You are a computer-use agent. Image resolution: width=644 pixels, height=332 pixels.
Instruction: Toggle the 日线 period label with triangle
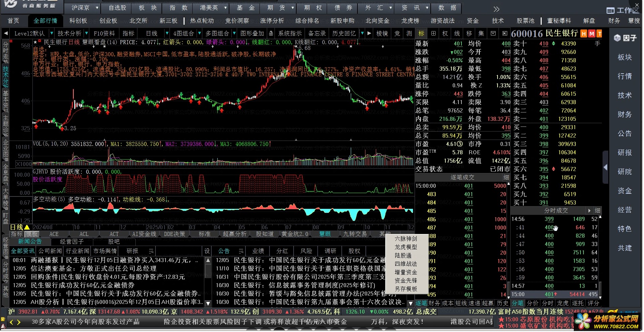click(x=20, y=227)
